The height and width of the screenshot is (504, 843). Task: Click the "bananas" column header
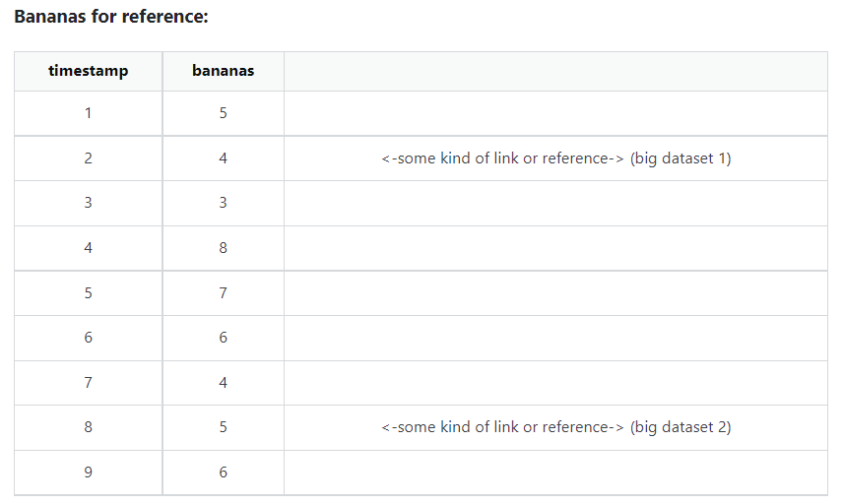pos(223,71)
